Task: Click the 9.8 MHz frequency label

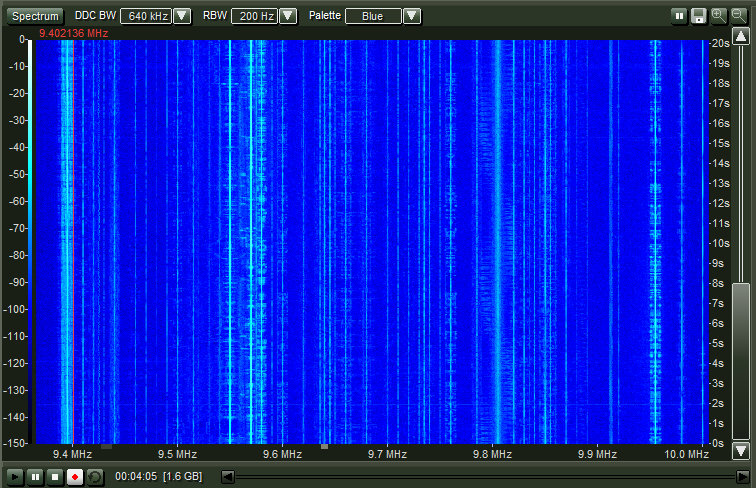Action: click(492, 454)
